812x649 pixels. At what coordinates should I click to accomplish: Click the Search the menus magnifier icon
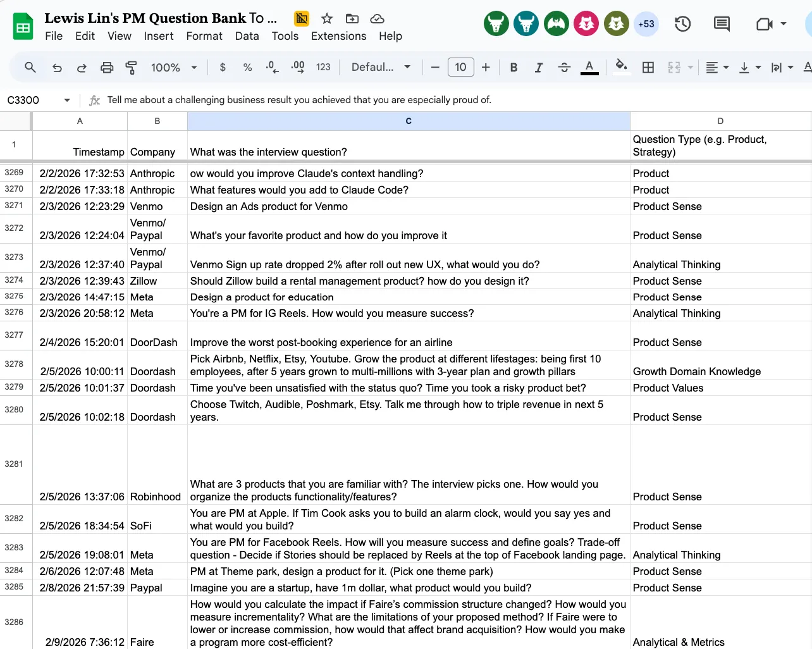click(30, 67)
